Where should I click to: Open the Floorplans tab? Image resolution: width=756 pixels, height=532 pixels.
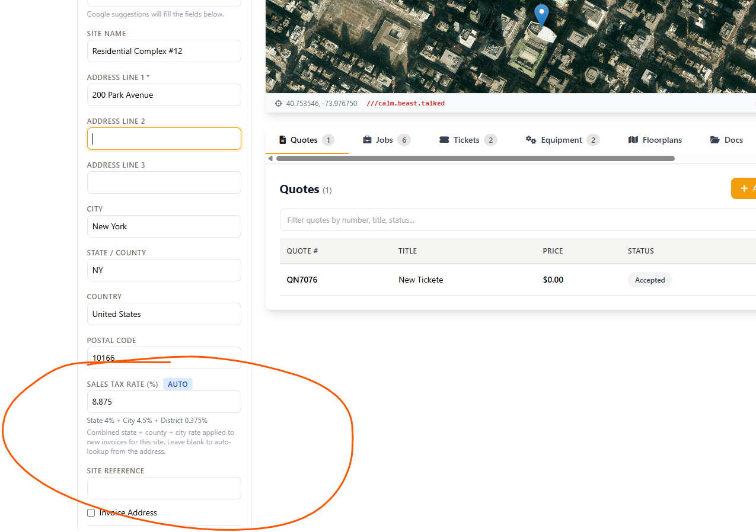click(x=655, y=140)
